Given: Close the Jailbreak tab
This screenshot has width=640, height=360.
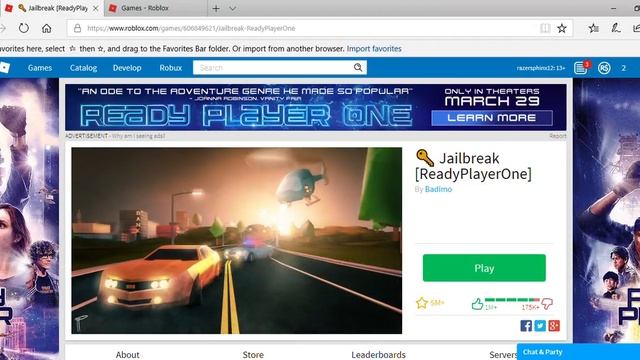Looking at the screenshot, I should [x=95, y=8].
